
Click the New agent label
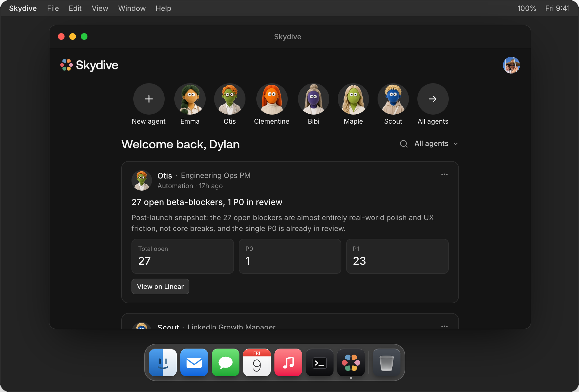(x=149, y=121)
